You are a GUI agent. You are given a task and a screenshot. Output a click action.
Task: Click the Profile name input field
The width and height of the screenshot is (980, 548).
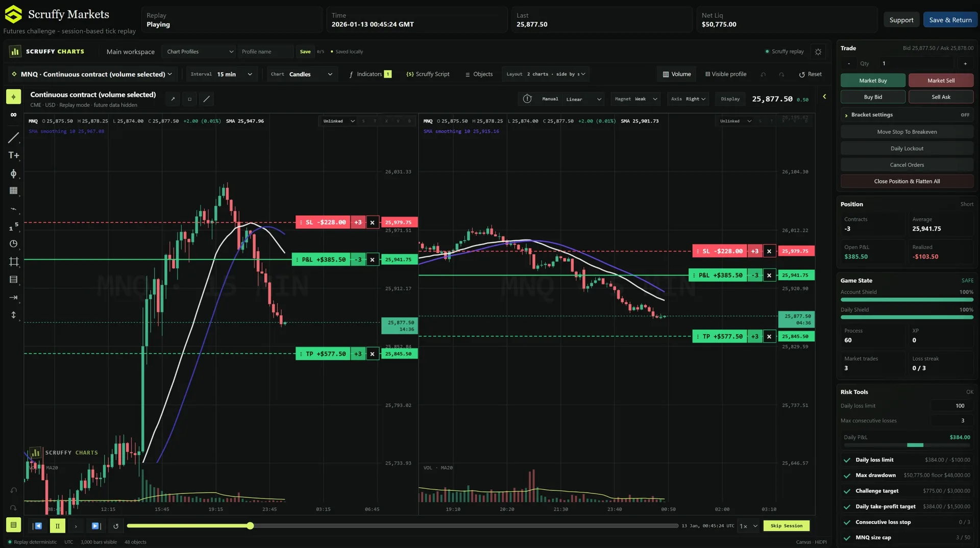click(265, 52)
